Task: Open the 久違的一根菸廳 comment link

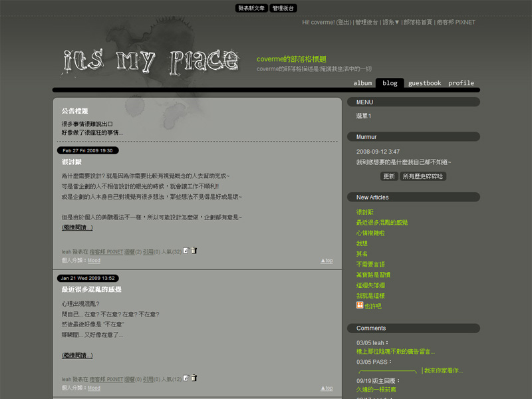Action: pos(376,390)
